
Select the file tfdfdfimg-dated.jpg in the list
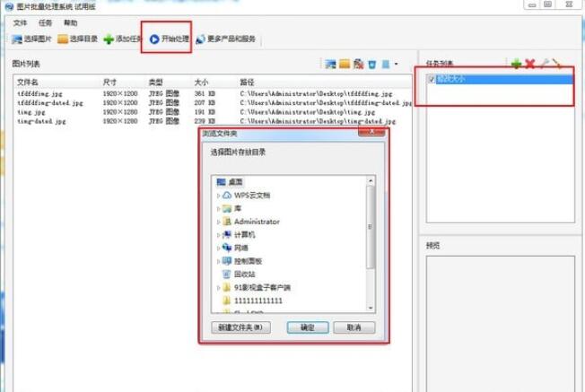click(50, 103)
